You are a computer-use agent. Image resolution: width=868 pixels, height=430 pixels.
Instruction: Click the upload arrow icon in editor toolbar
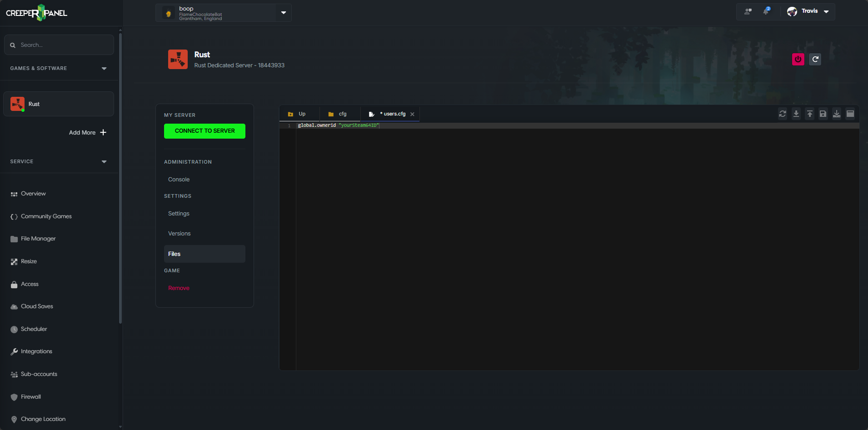pyautogui.click(x=809, y=114)
